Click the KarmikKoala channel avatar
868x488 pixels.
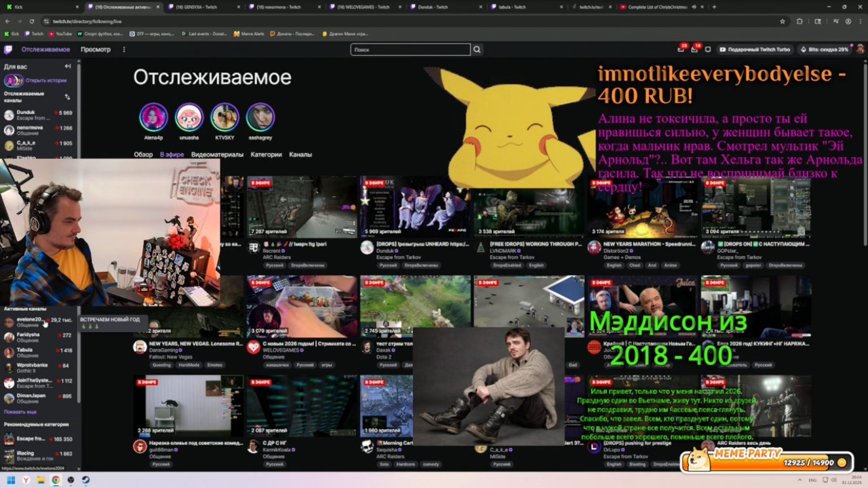pyautogui.click(x=254, y=447)
